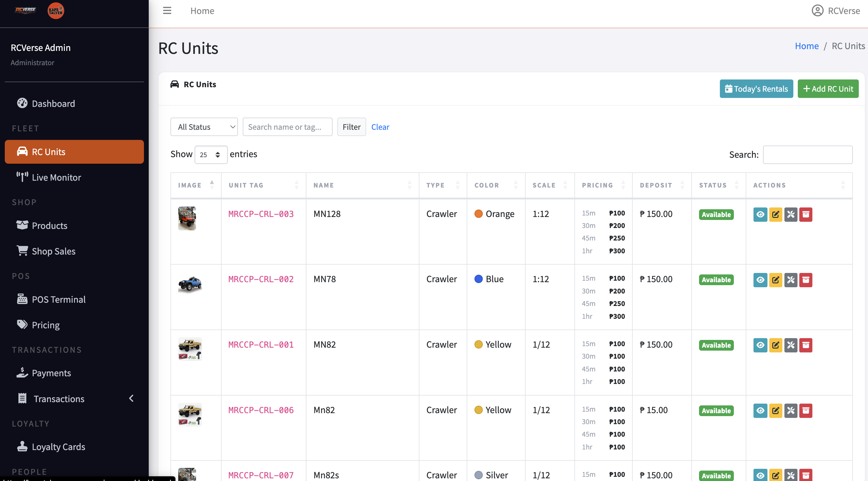Screen dimensions: 868x481
Task: Open maintenance tools for MRCCP-CRL-002
Action: 790,280
